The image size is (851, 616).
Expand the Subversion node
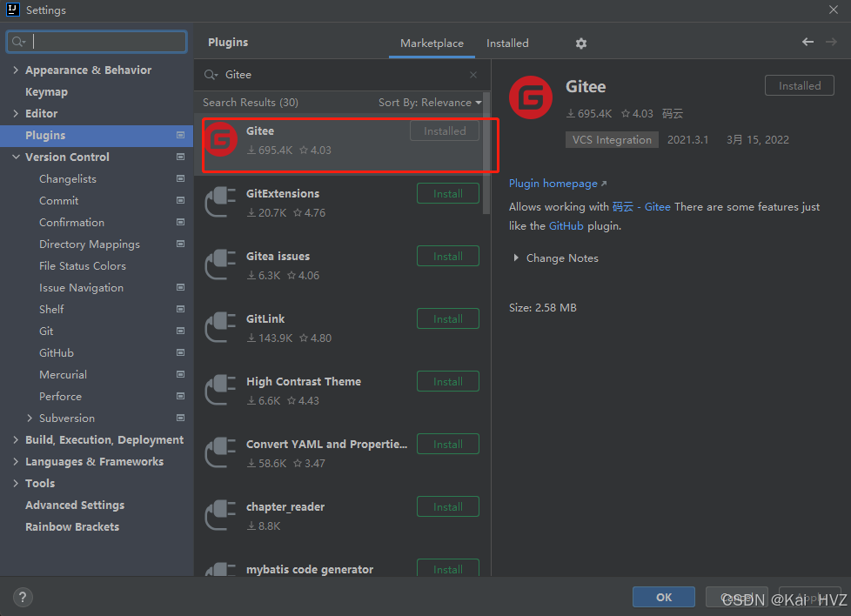[x=30, y=418]
